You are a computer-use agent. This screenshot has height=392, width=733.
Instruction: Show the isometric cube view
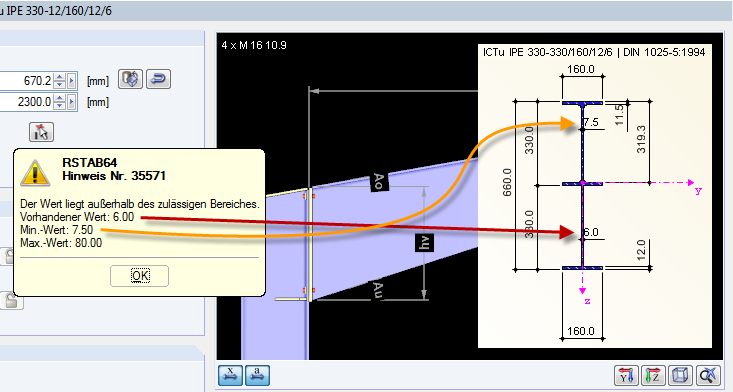680,375
